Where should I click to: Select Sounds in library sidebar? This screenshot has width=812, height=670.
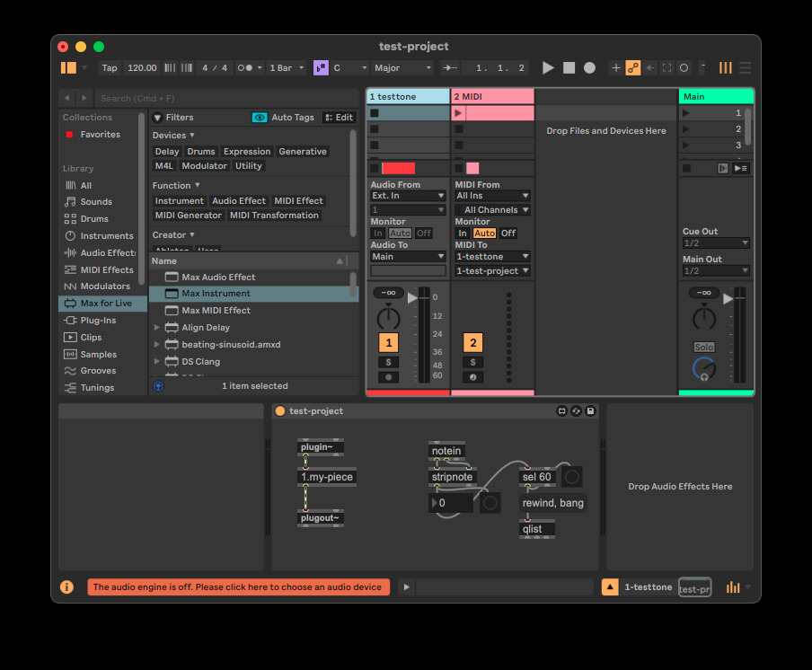tap(96, 202)
